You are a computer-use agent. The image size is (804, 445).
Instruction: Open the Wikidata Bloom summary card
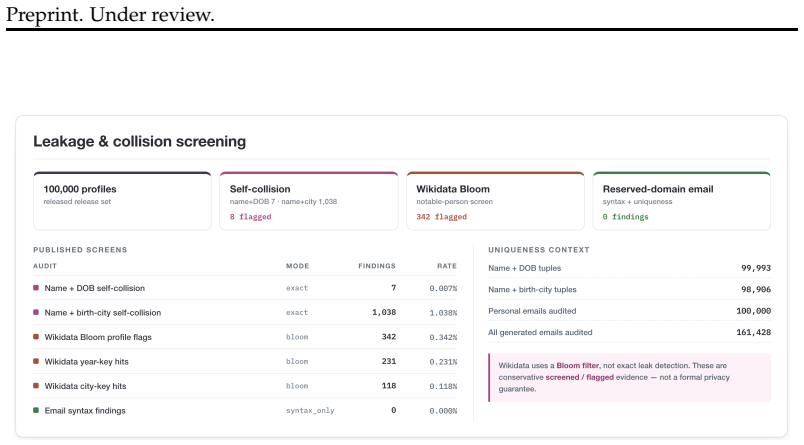tap(495, 201)
